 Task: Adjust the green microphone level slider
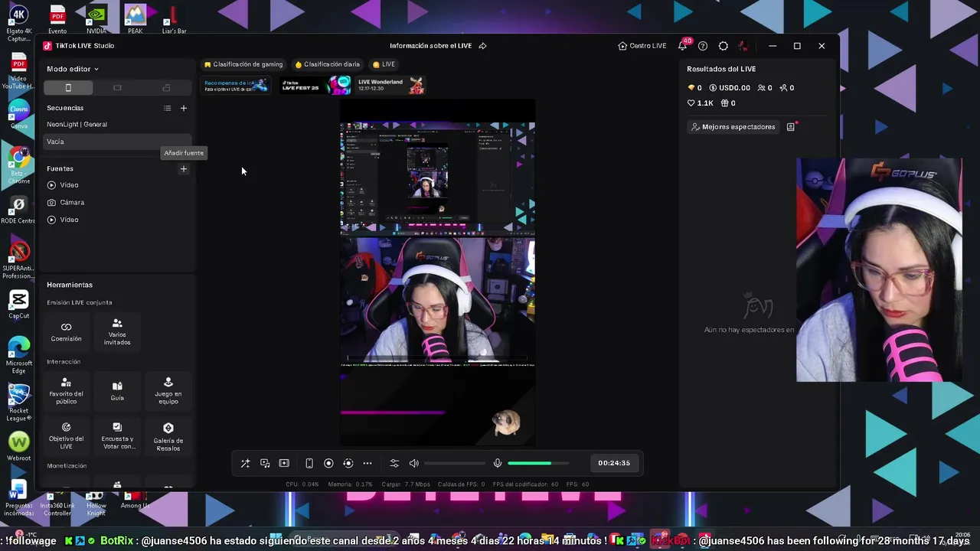coord(538,463)
